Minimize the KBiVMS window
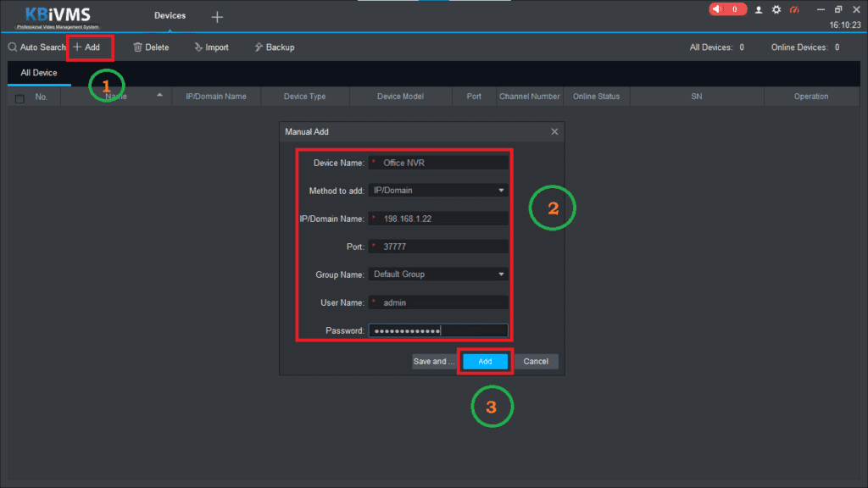 [821, 9]
